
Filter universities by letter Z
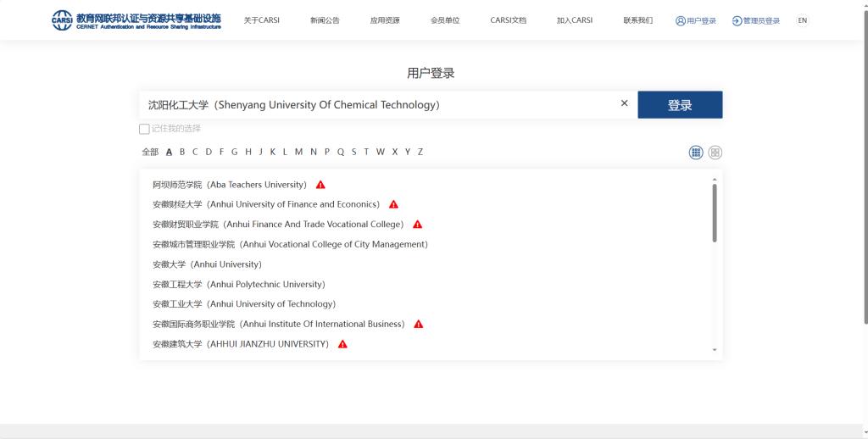pos(420,152)
